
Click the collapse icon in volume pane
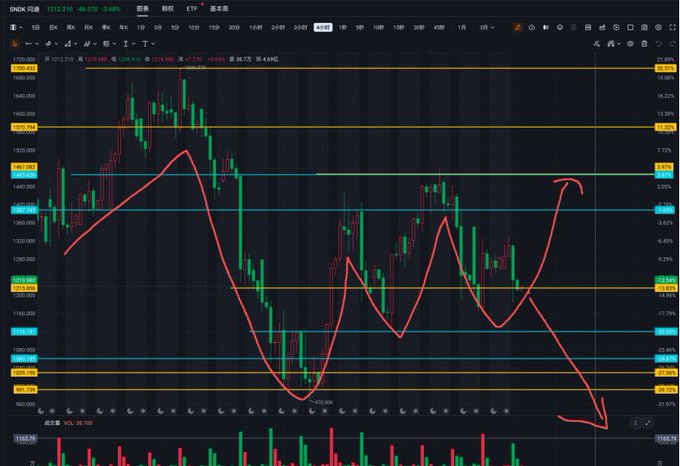[x=635, y=423]
